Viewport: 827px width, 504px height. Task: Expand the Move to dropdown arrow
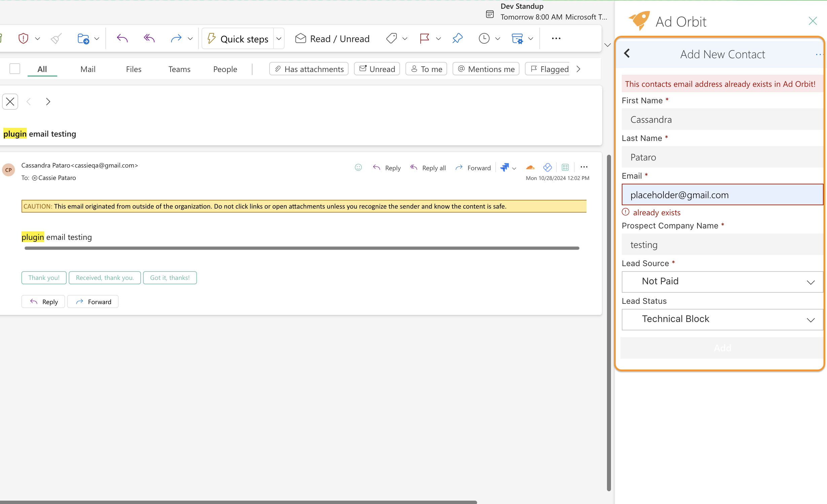point(97,39)
